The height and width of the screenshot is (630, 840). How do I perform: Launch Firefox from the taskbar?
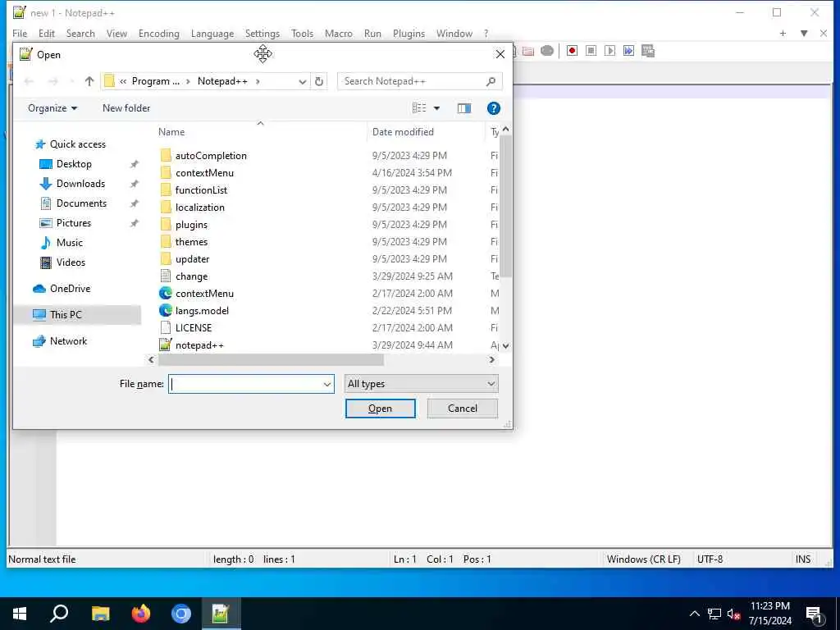click(x=141, y=614)
